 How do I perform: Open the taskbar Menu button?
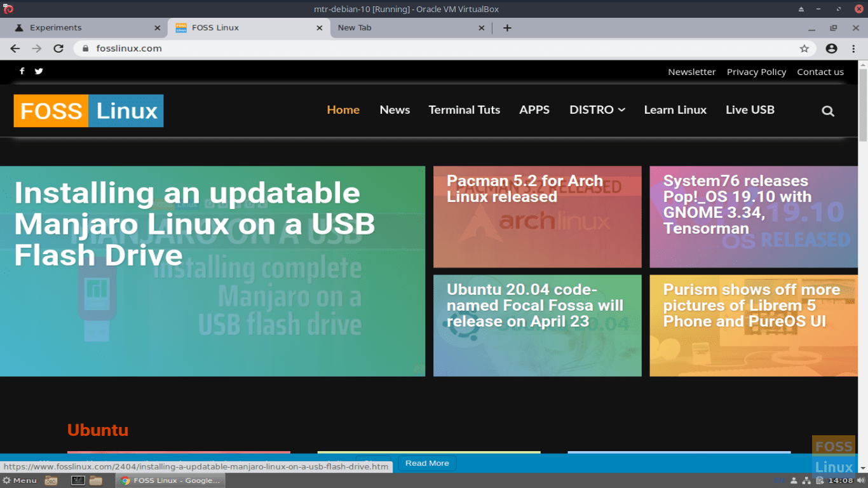20,480
